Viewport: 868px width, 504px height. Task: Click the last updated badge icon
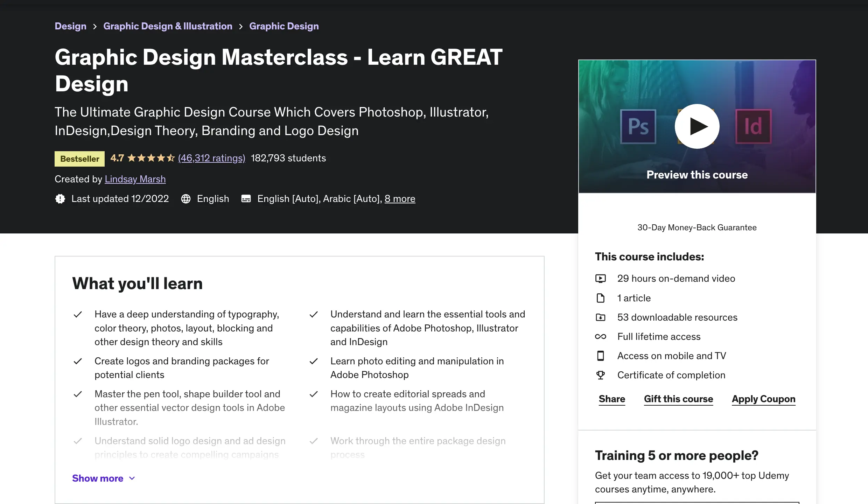pos(60,199)
